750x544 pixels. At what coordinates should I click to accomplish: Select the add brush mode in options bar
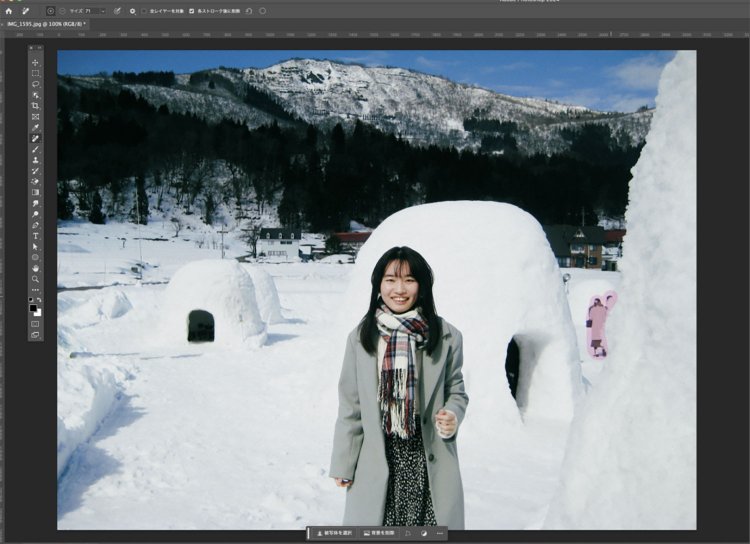click(50, 11)
